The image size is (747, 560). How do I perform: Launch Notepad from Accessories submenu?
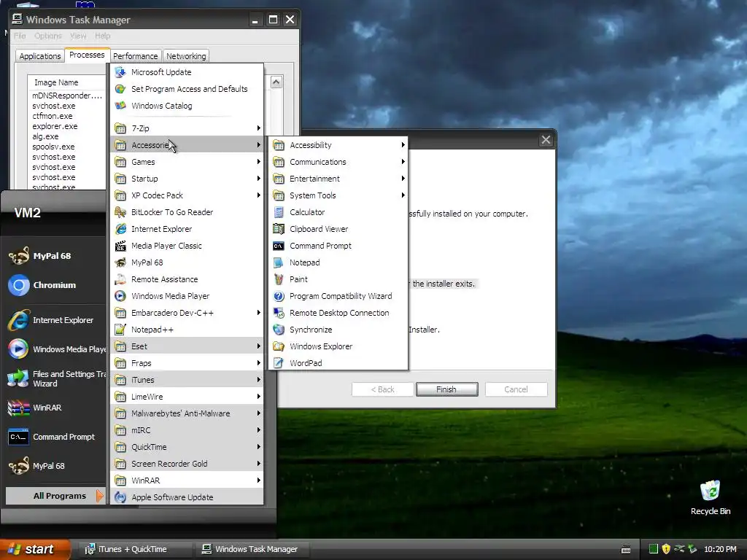tap(338, 262)
